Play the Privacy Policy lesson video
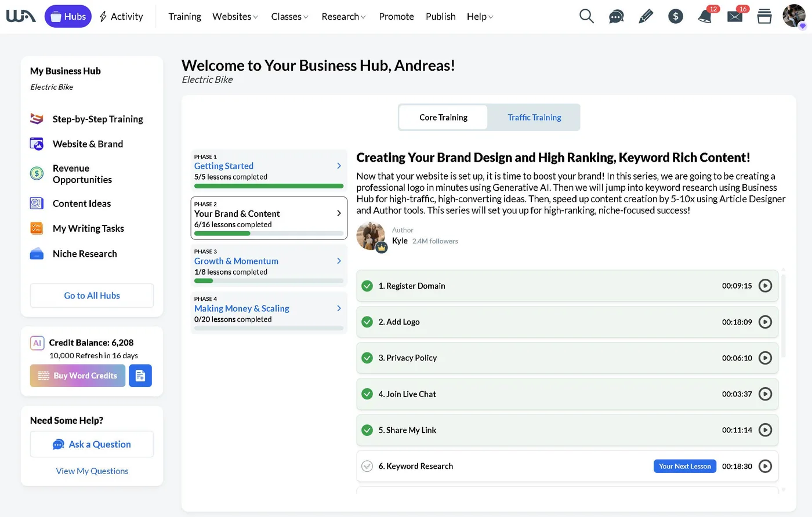Viewport: 812px width, 517px height. tap(766, 358)
